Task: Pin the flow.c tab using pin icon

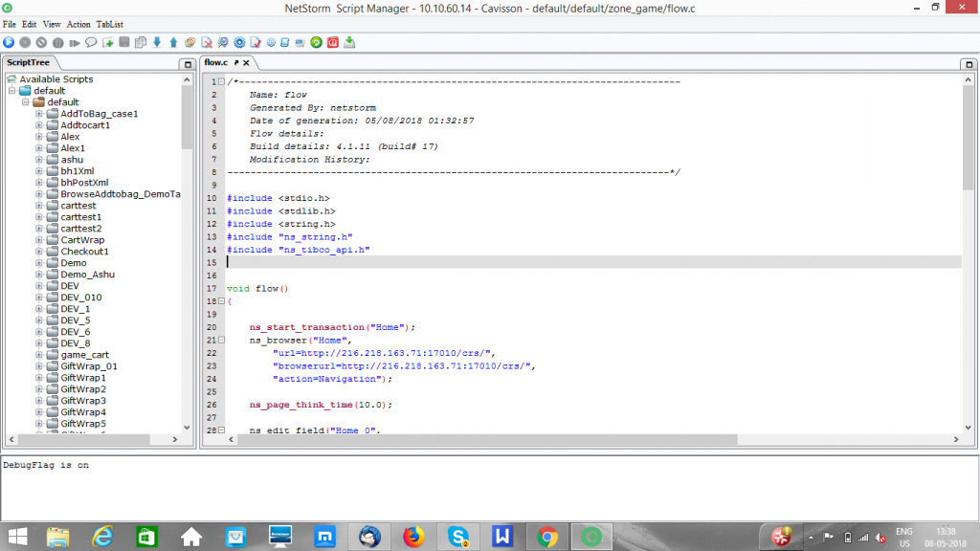Action: [236, 62]
